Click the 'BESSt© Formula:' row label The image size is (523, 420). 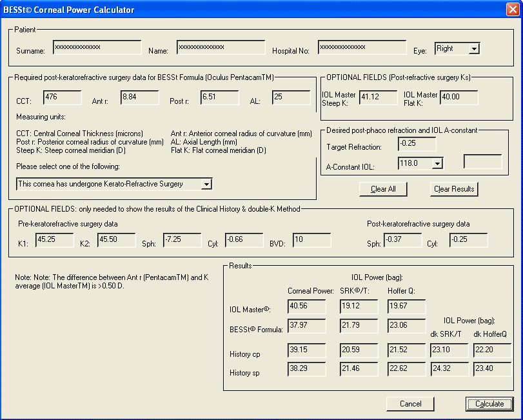[256, 330]
